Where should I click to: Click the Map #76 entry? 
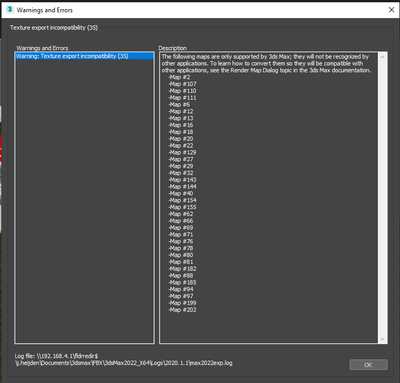(x=181, y=241)
